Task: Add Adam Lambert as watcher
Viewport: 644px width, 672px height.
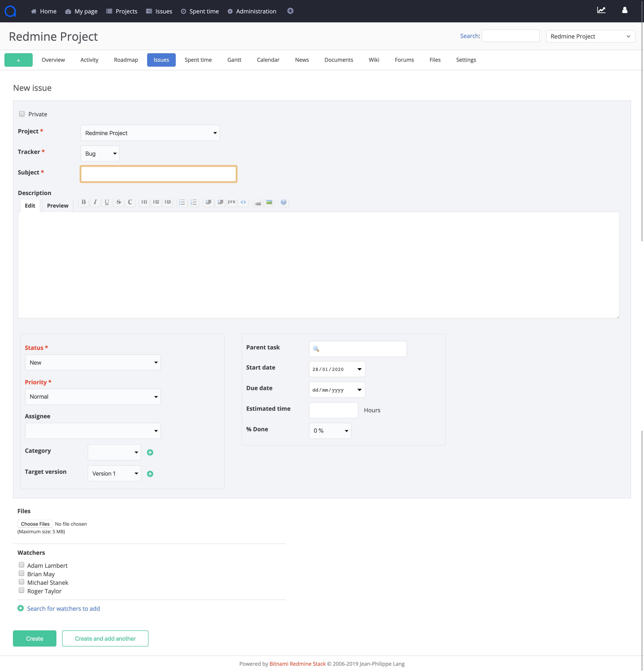Action: tap(22, 565)
